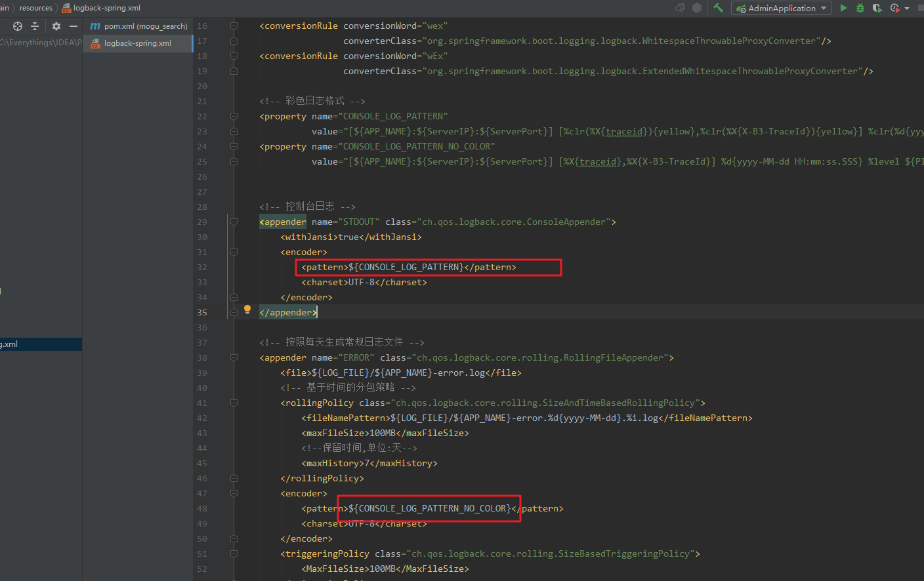Click logback-spring.xml in the breadcrumb bar
The height and width of the screenshot is (581, 924).
click(x=101, y=8)
